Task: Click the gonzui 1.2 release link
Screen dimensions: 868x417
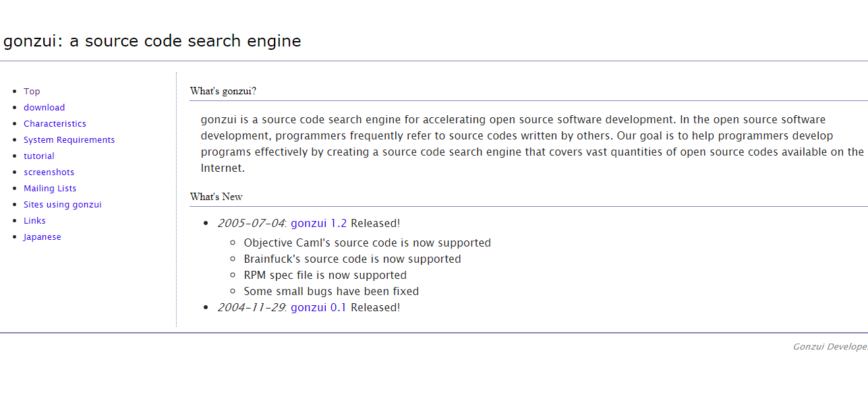Action: 318,224
